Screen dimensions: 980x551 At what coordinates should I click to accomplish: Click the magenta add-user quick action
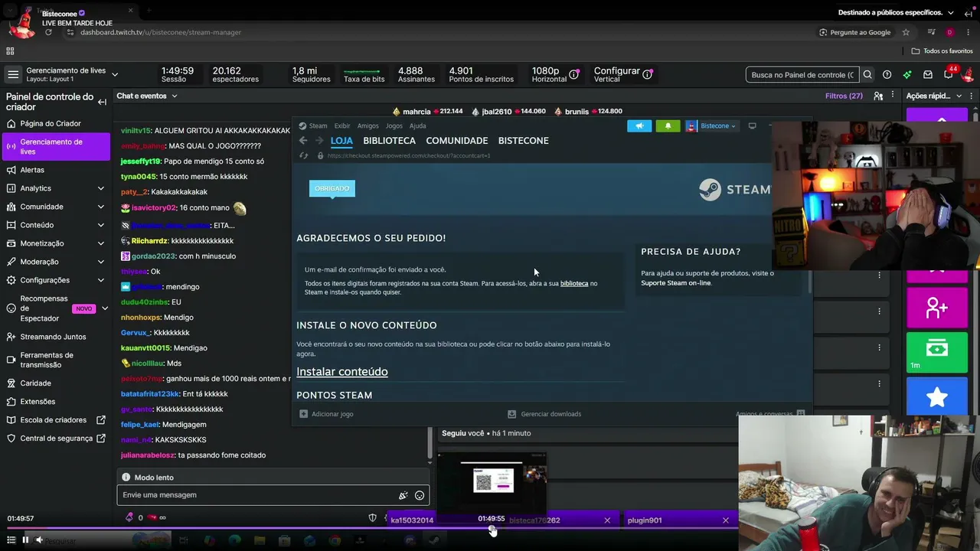(x=937, y=308)
